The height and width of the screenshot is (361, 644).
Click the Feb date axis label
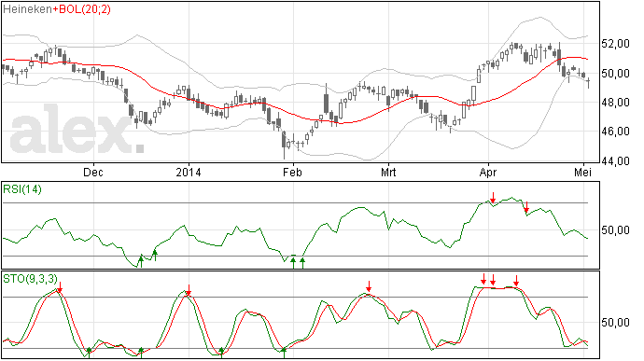[x=292, y=172]
